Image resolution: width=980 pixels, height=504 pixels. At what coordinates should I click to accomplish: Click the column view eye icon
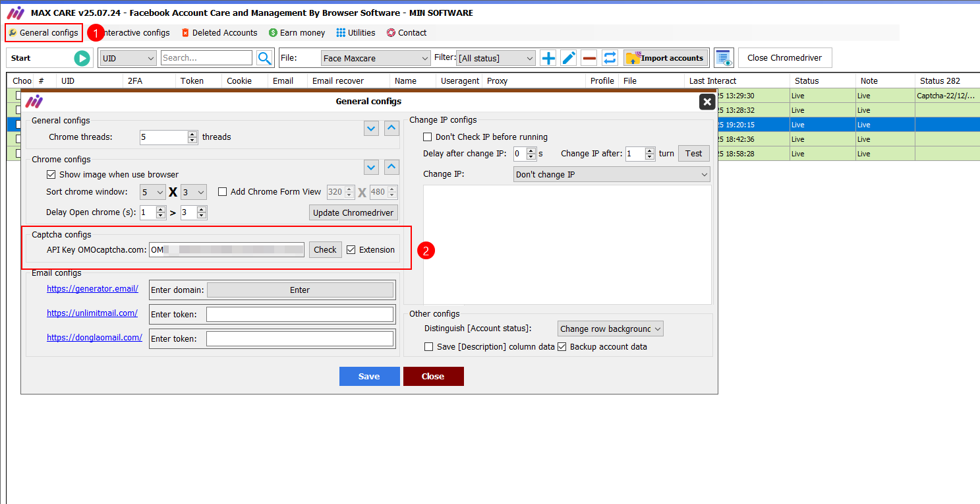[x=724, y=58]
